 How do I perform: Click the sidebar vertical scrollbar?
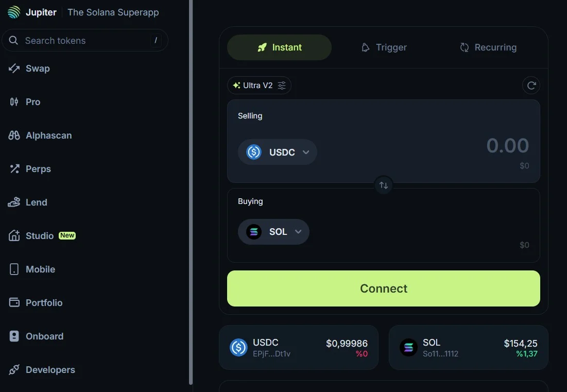191,192
